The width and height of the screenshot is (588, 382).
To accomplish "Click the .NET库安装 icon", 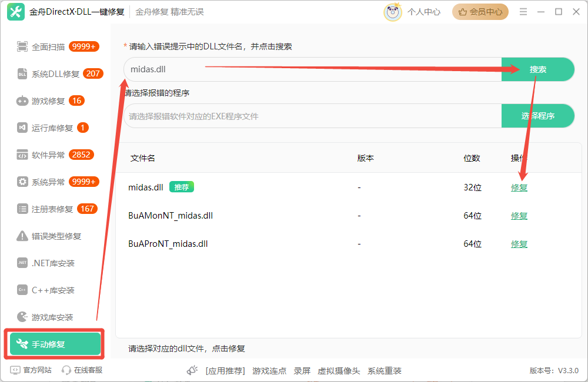I will pyautogui.click(x=22, y=263).
